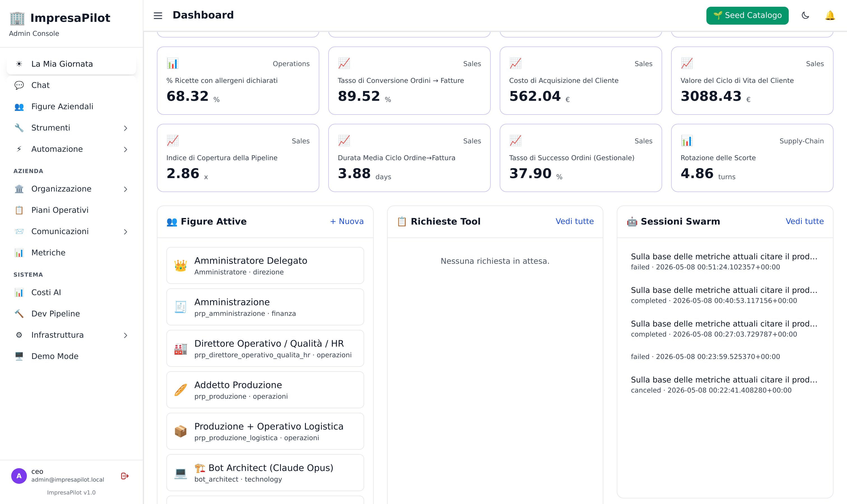Click the Figure Attive people icon
This screenshot has width=847, height=504.
click(172, 222)
